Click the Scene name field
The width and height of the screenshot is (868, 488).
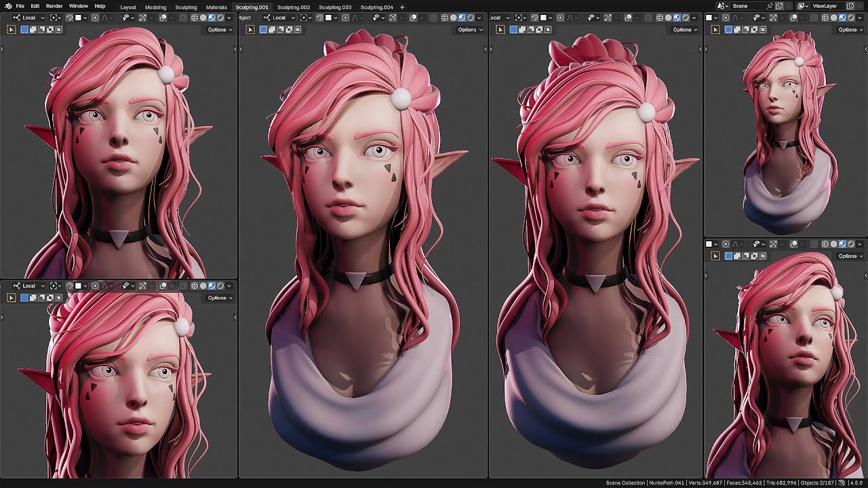tap(749, 6)
